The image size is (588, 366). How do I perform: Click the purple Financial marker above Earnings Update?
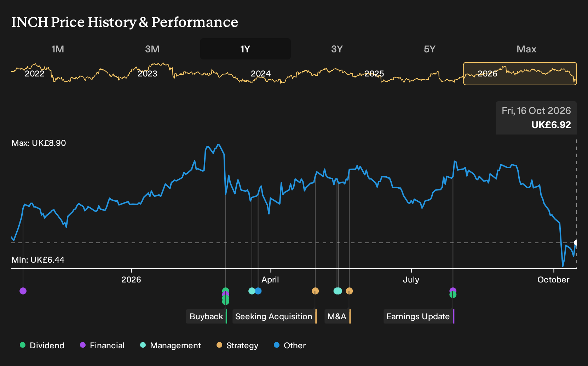[453, 291]
